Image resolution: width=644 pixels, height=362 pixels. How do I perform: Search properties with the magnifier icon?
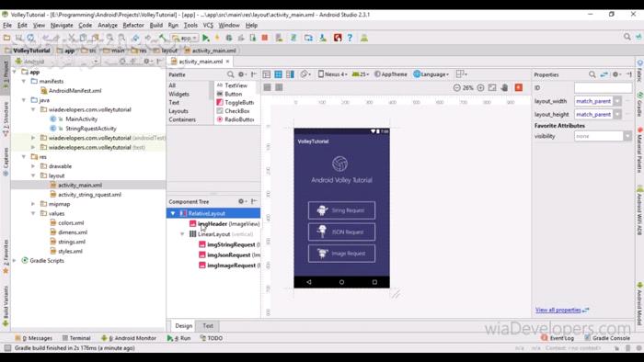tap(592, 74)
